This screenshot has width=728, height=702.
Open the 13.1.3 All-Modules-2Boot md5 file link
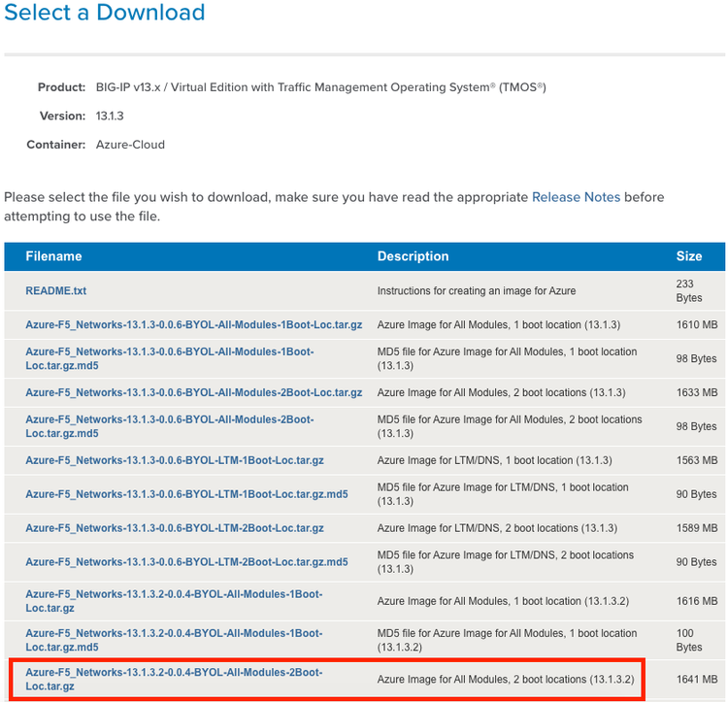coord(170,426)
